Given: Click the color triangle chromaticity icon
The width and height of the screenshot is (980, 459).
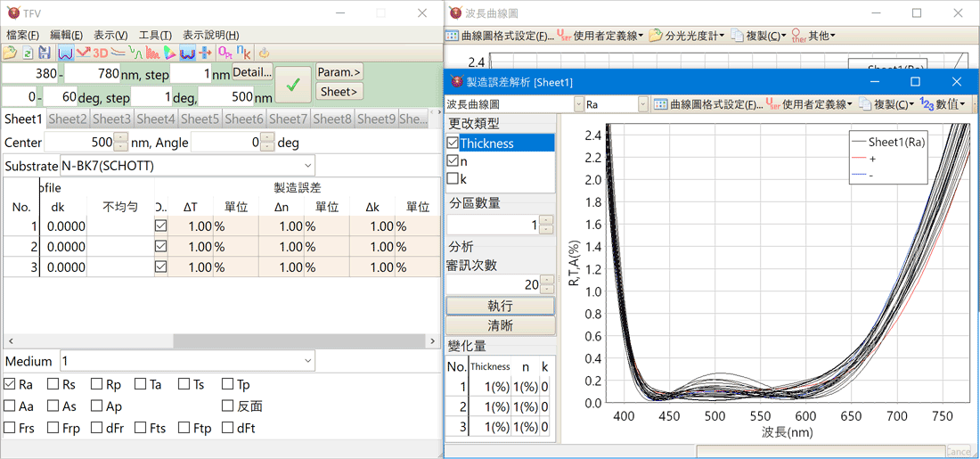Looking at the screenshot, I should tap(169, 53).
